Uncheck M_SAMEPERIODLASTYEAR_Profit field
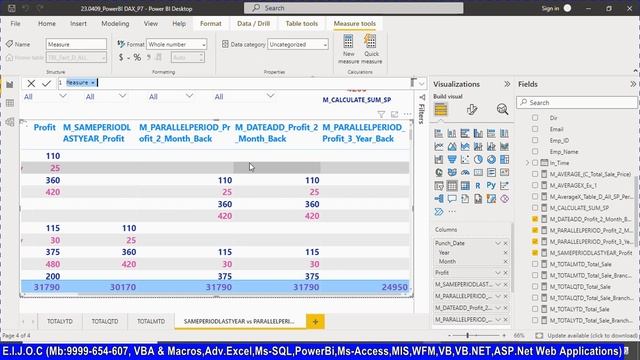The image size is (640, 360). click(535, 253)
